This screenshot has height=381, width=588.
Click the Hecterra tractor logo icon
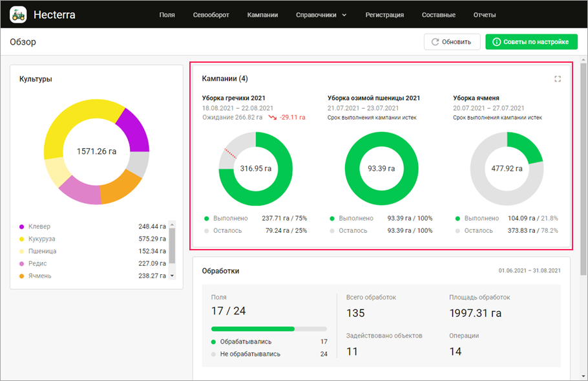point(18,14)
